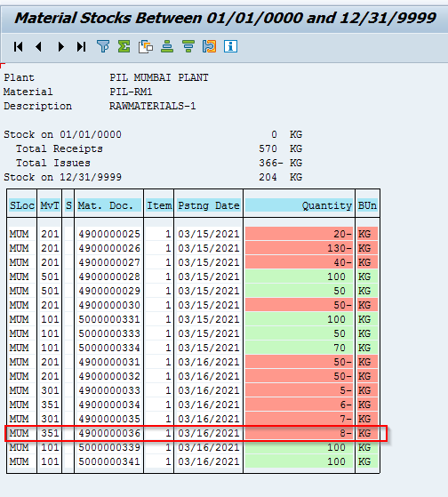
Task: Go to first page icon
Action: pos(19,47)
